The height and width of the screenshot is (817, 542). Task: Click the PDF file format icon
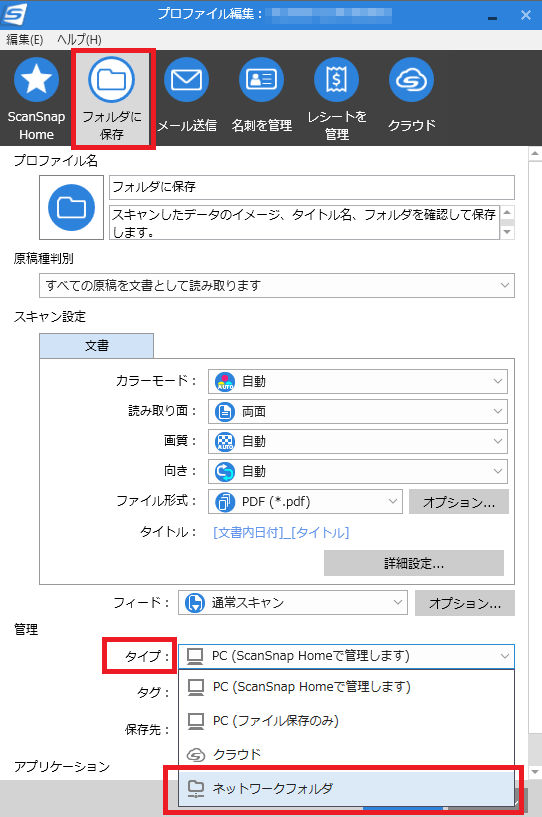(x=225, y=502)
